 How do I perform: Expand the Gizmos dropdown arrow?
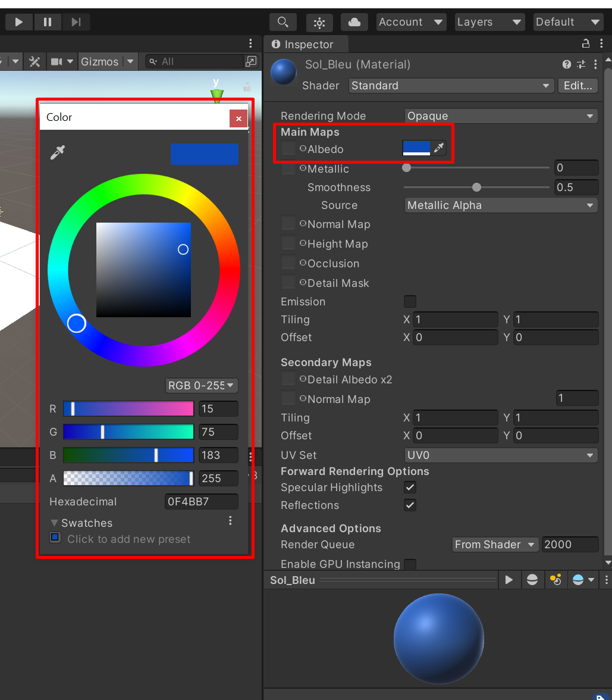coord(130,62)
